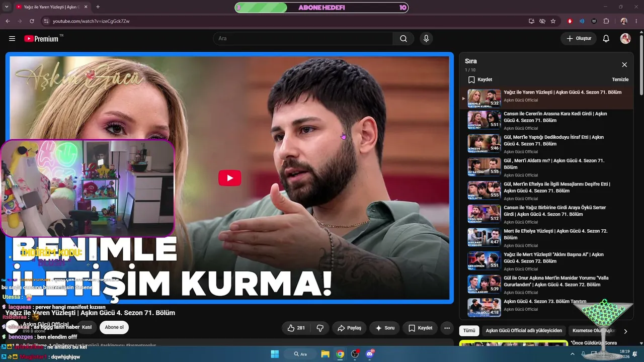Image resolution: width=644 pixels, height=362 pixels.
Task: Reload the page in Chrome
Action: pos(32,21)
